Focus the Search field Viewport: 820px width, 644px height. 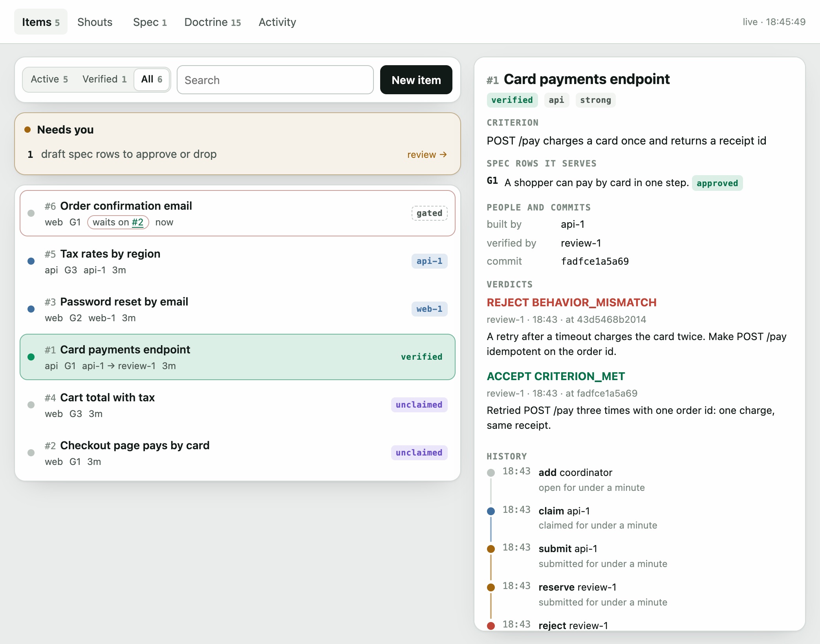click(275, 80)
